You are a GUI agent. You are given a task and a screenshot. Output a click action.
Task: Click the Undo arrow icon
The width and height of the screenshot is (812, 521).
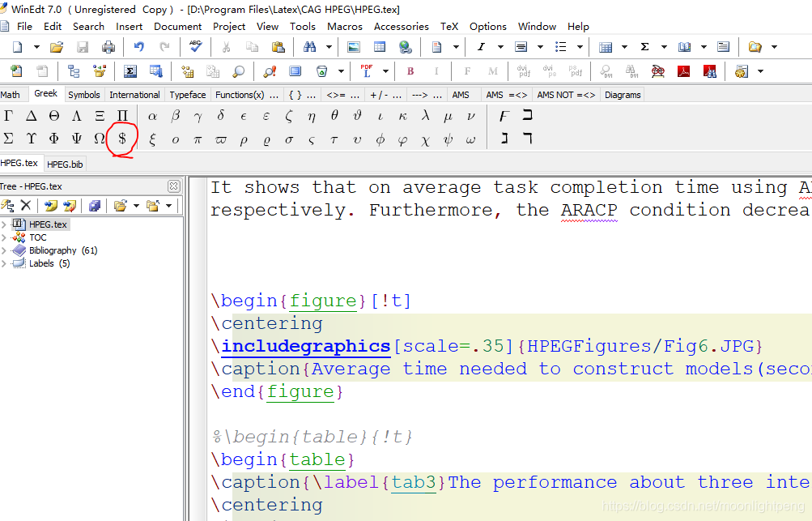[x=138, y=47]
